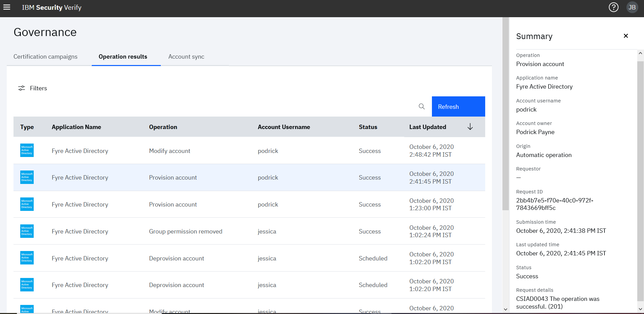The image size is (644, 314).
Task: Click October 6, 2020 1:23:00 PM IST timestamp
Action: click(432, 205)
